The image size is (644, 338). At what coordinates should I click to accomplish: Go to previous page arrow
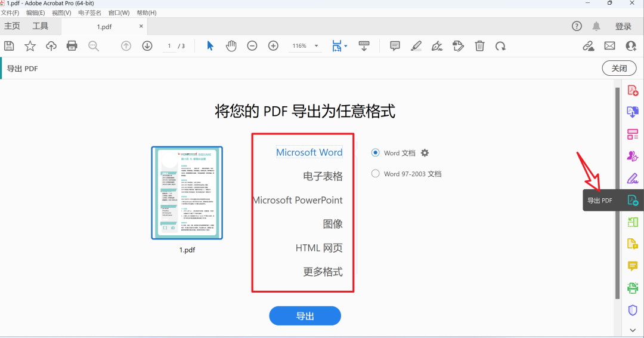pyautogui.click(x=126, y=46)
